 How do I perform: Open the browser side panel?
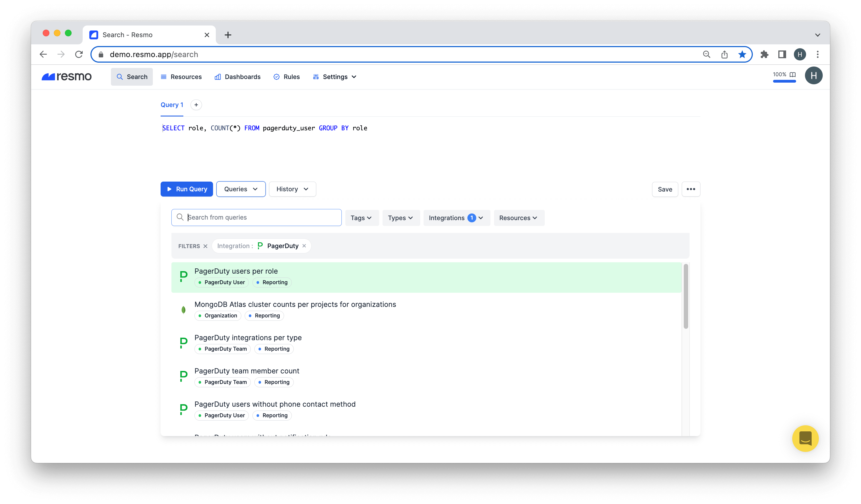(x=782, y=54)
